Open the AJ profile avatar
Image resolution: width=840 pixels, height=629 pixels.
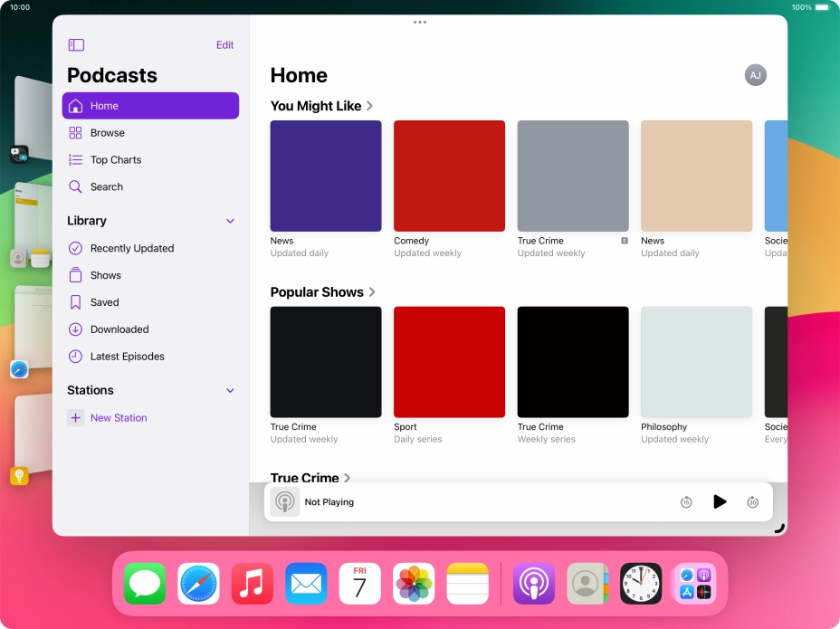click(755, 75)
